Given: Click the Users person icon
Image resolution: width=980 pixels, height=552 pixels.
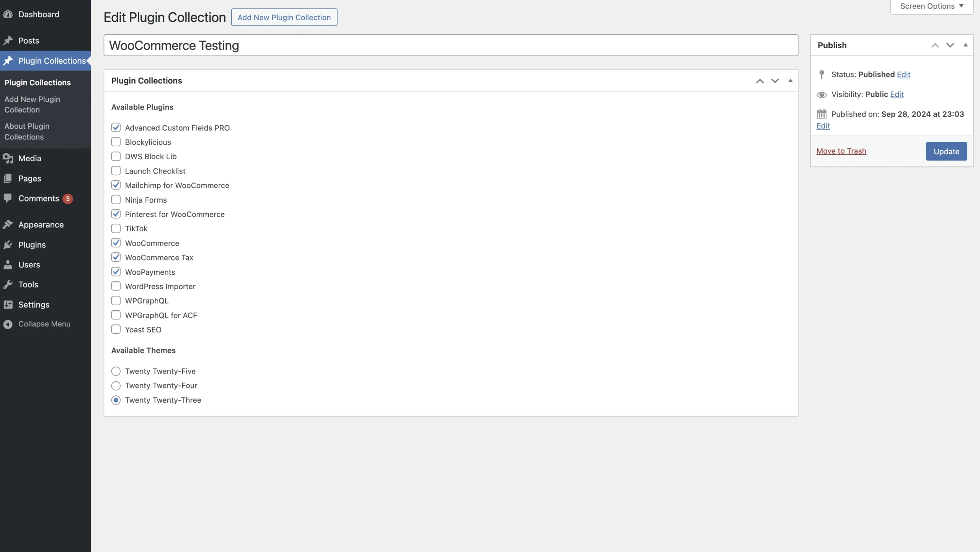Looking at the screenshot, I should click(8, 265).
